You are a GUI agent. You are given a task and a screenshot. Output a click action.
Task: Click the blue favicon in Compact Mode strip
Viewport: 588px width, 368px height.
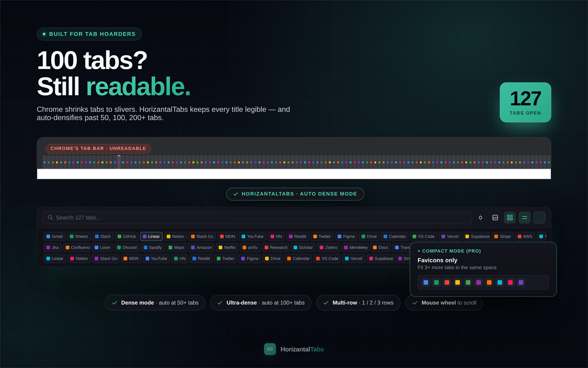click(426, 282)
